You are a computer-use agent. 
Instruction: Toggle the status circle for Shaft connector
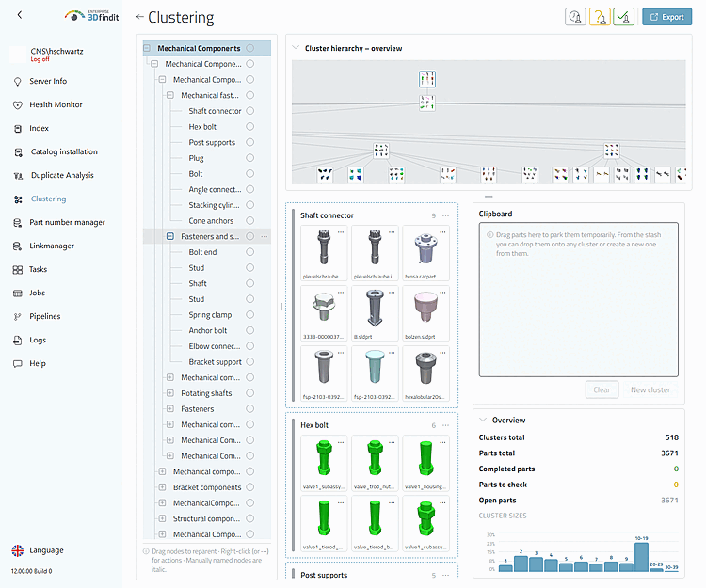(x=250, y=111)
